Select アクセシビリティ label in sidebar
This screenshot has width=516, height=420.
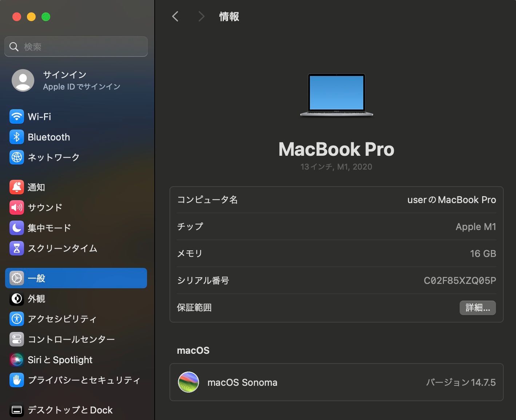(62, 319)
